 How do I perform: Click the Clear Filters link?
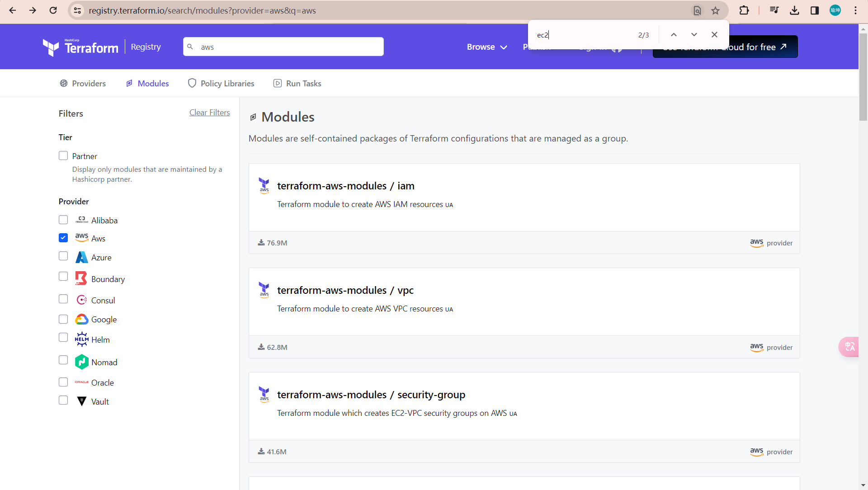coord(209,113)
